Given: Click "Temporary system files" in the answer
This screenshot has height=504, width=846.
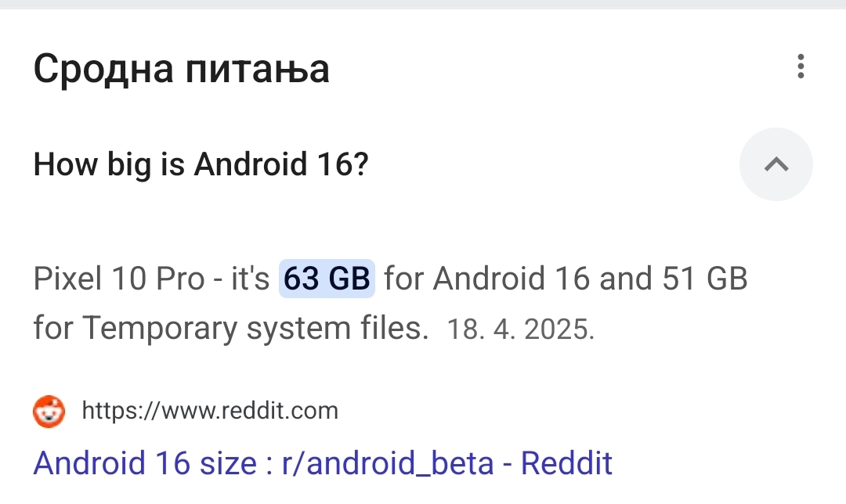Looking at the screenshot, I should click(x=253, y=329).
